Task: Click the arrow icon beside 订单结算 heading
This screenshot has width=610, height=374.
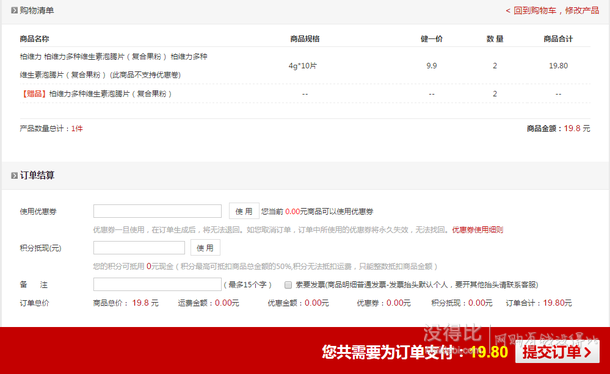Action: click(14, 176)
